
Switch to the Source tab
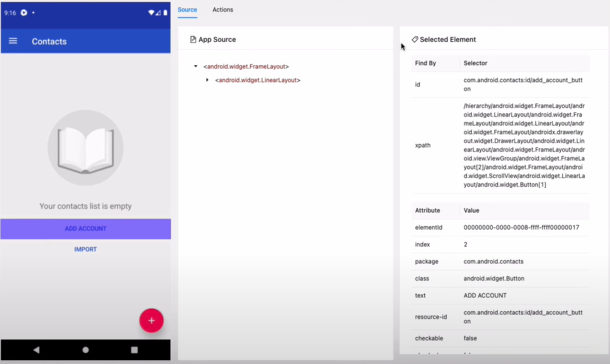[x=187, y=10]
